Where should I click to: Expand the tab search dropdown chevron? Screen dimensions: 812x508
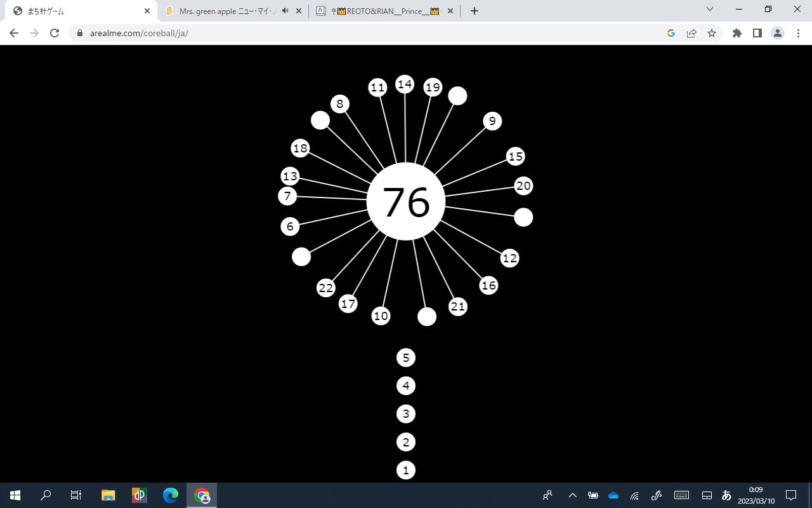710,10
